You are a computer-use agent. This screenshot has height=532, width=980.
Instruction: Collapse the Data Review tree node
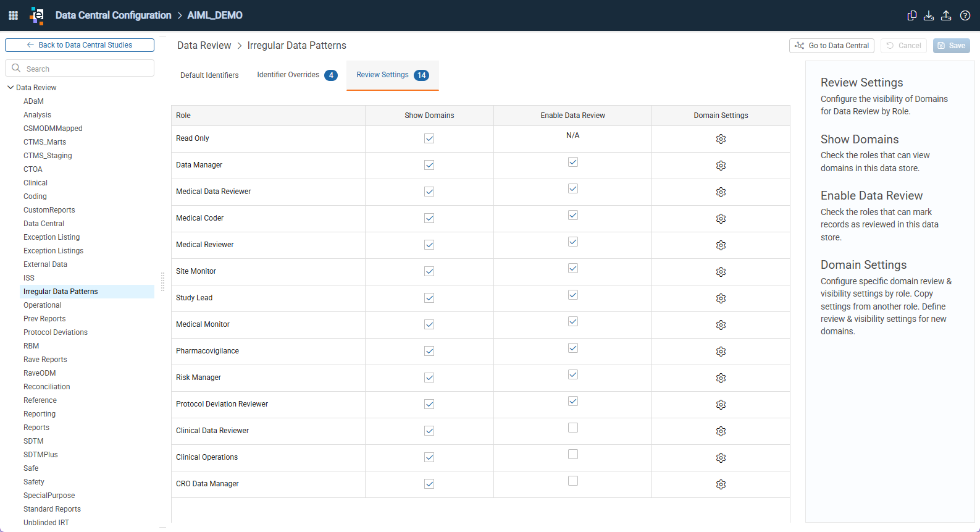click(x=10, y=88)
